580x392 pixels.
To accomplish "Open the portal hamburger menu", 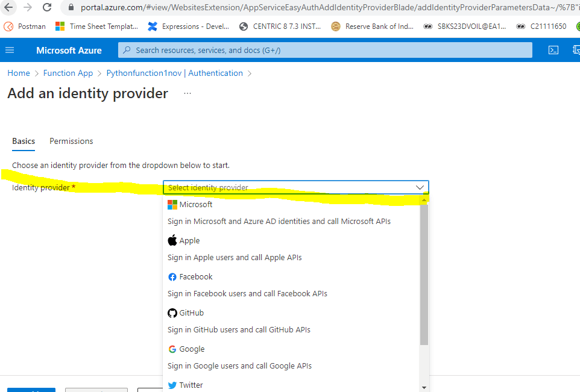I will coord(10,50).
